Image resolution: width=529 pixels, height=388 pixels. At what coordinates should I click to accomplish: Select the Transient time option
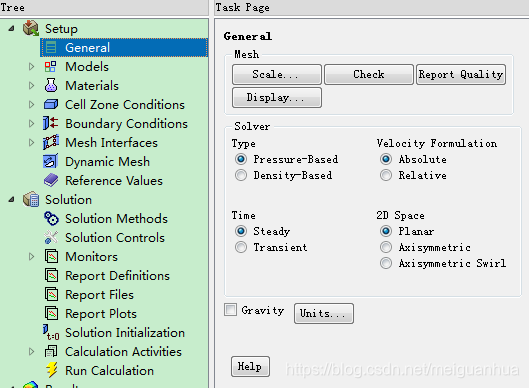241,247
